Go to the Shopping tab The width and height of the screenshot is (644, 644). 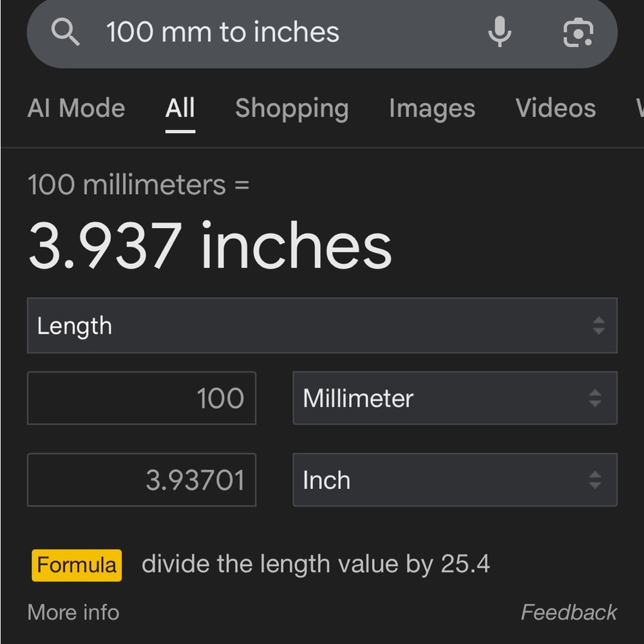292,109
